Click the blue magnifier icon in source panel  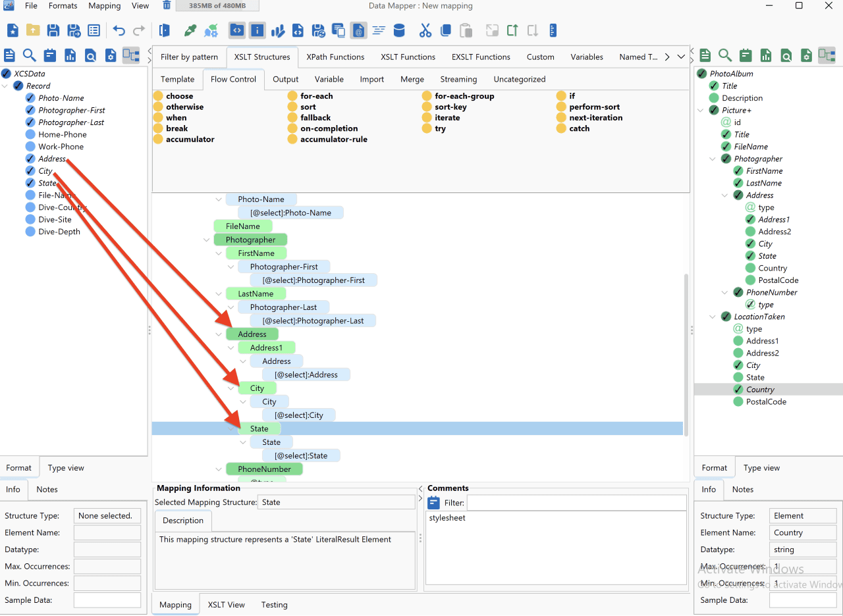click(29, 55)
